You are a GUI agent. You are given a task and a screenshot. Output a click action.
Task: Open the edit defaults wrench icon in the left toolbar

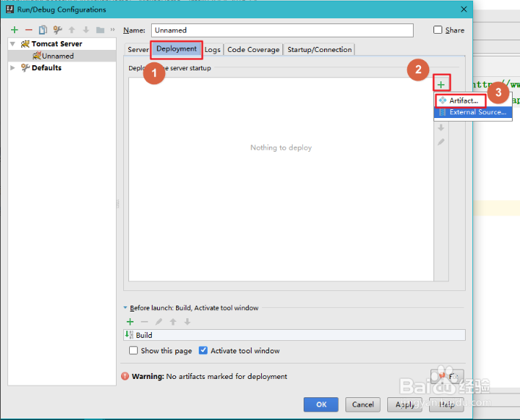57,30
